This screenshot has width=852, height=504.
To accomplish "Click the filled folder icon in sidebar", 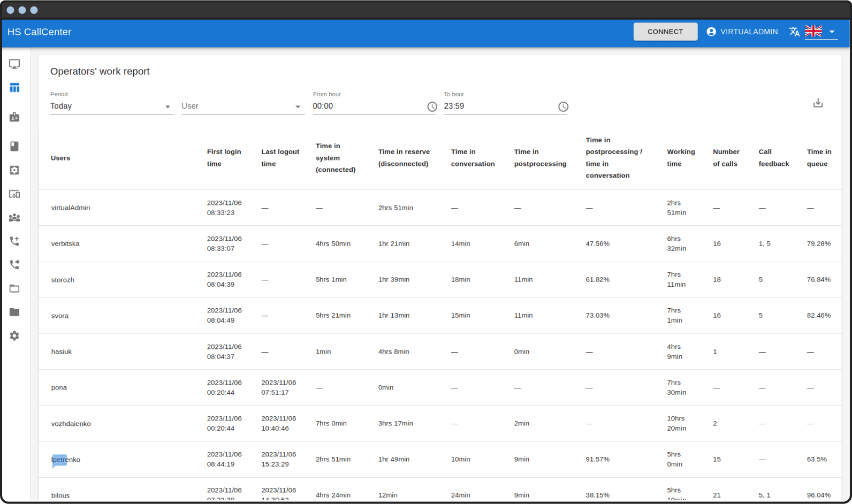I will click(x=14, y=312).
